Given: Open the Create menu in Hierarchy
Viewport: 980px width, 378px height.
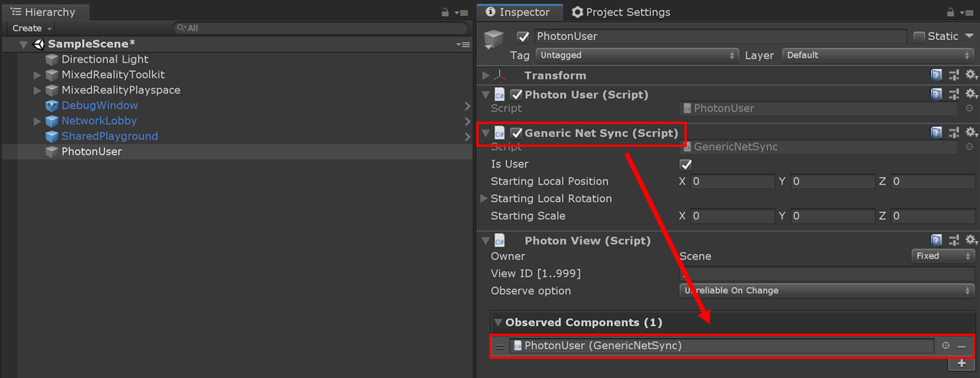Looking at the screenshot, I should pos(31,28).
